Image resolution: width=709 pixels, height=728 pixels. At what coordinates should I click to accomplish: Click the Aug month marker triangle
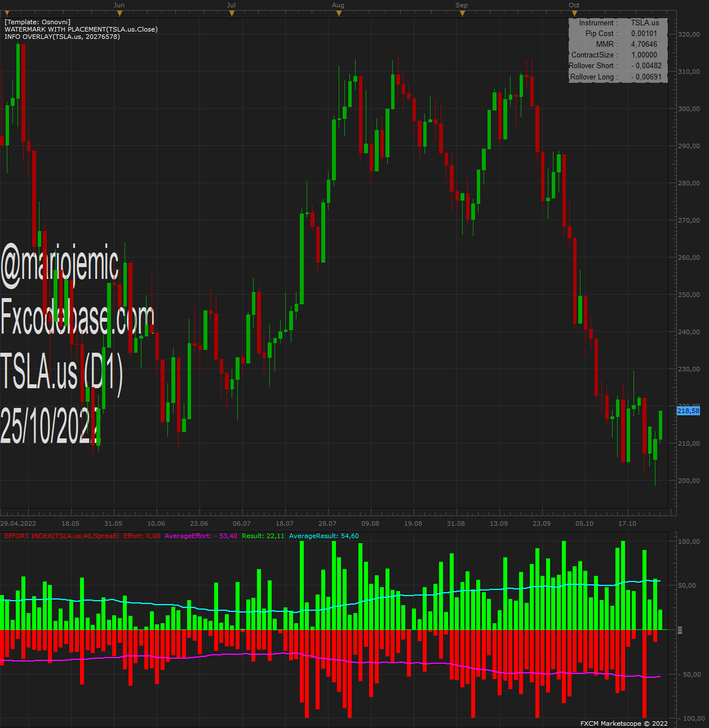(339, 14)
